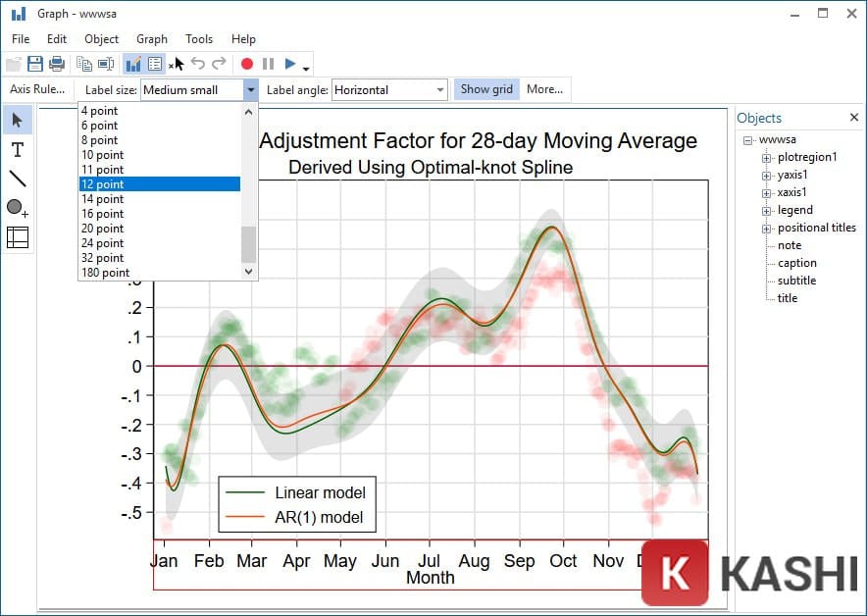Select 16 point from the label size list
Image resolution: width=867 pixels, height=616 pixels.
tap(102, 214)
